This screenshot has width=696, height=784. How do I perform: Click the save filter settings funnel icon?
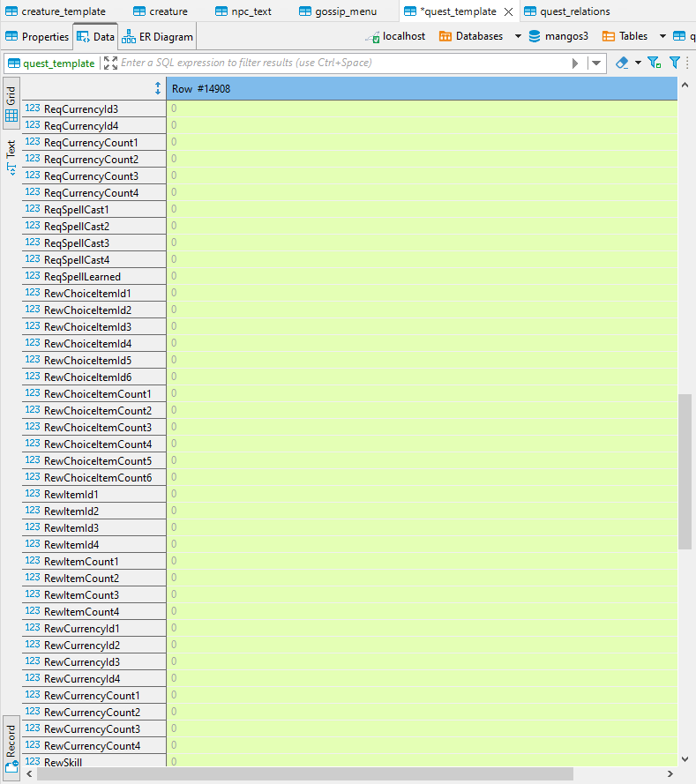coord(654,63)
